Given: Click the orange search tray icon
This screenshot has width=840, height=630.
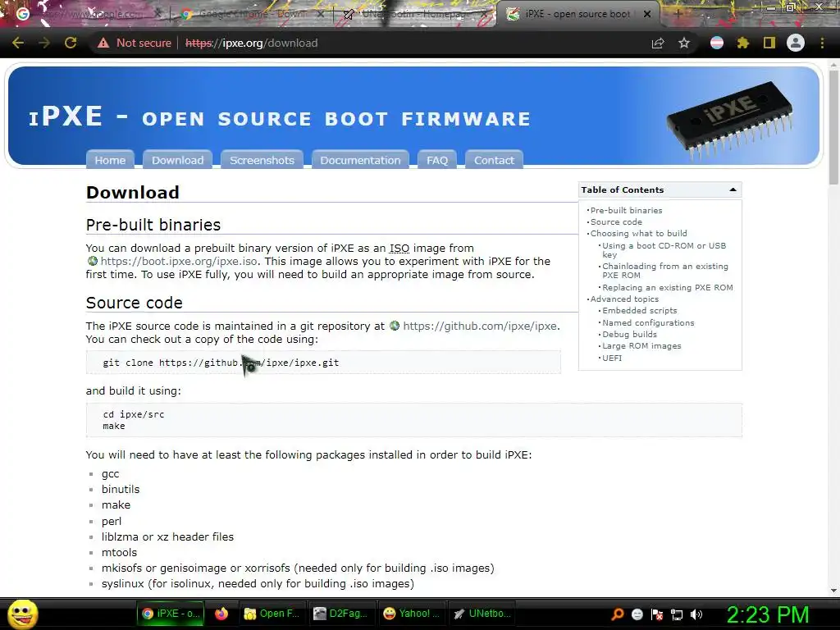Looking at the screenshot, I should (618, 614).
